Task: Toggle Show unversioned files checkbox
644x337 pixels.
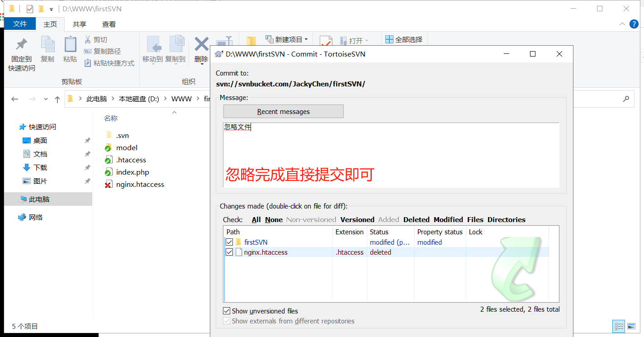Action: point(227,311)
